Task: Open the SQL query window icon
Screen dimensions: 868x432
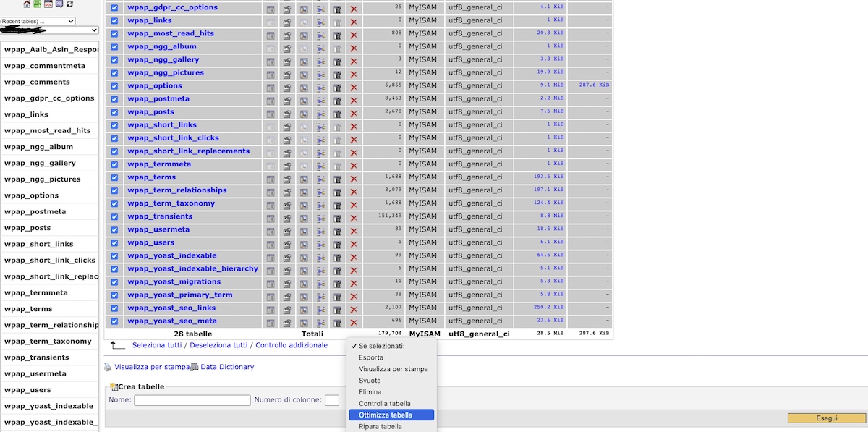Action: [48, 4]
